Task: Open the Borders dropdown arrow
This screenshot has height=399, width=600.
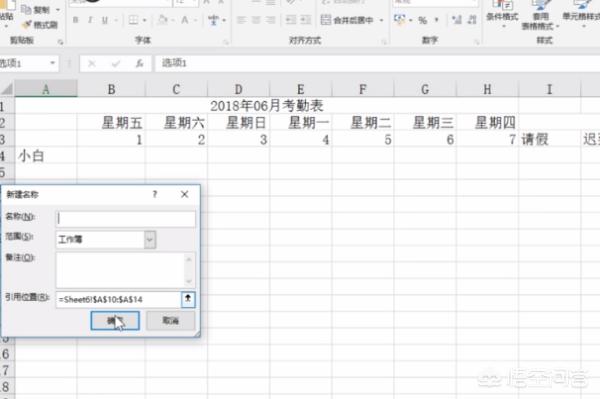Action: coord(145,20)
